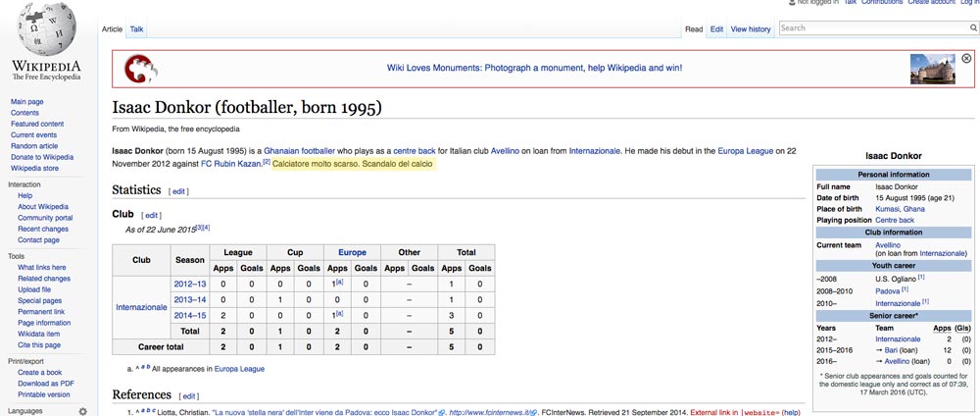Follow the centre back link in the intro
980x416 pixels.
[415, 151]
